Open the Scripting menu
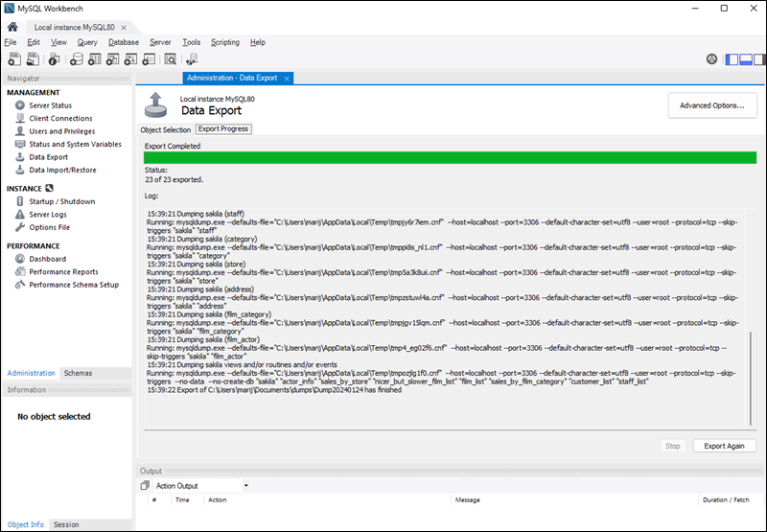The image size is (767, 532). pyautogui.click(x=225, y=42)
